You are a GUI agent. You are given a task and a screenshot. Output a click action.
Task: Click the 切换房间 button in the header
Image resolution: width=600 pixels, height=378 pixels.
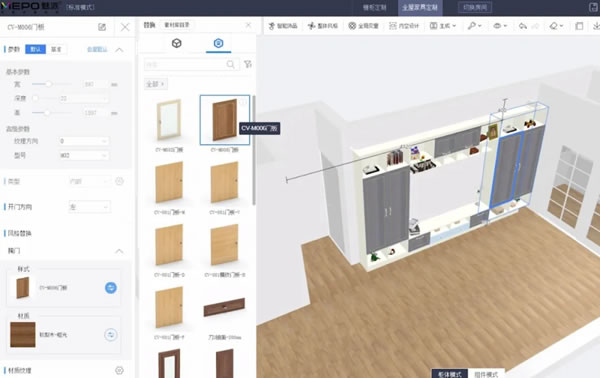click(x=475, y=7)
